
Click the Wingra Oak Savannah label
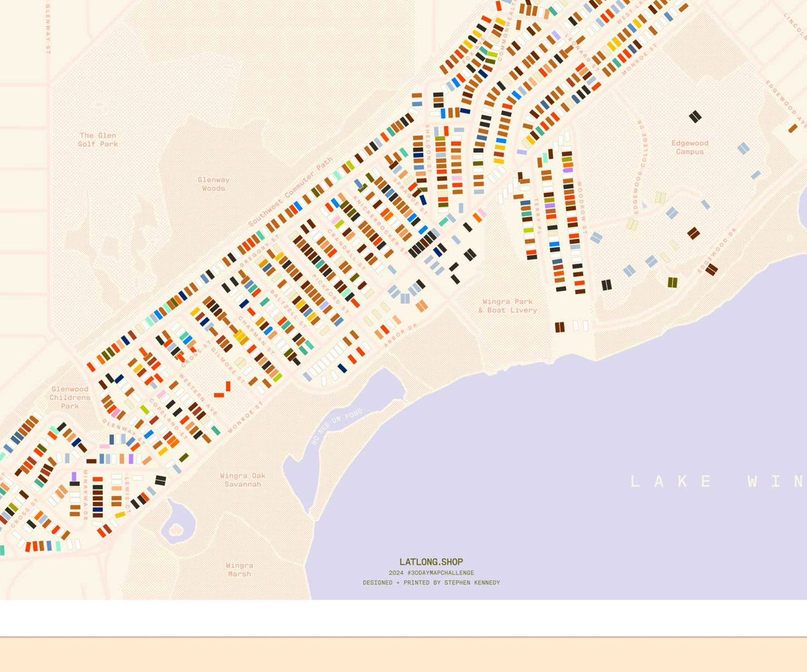(242, 480)
